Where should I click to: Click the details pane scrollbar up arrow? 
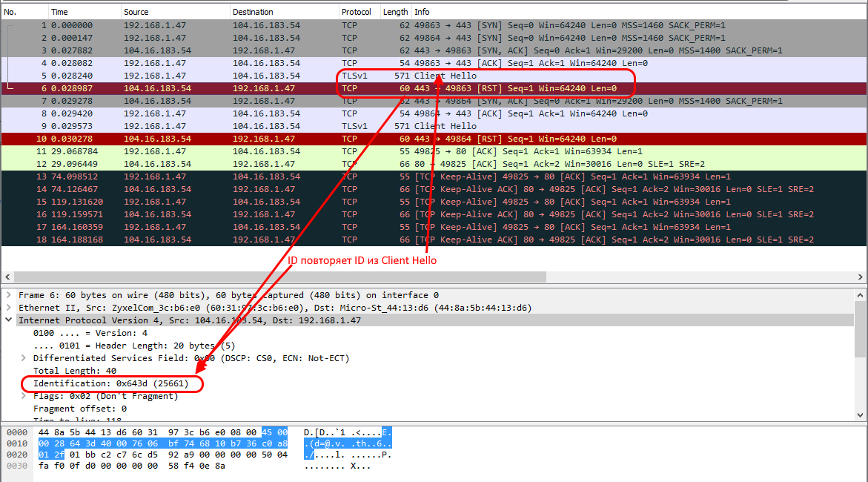(861, 295)
